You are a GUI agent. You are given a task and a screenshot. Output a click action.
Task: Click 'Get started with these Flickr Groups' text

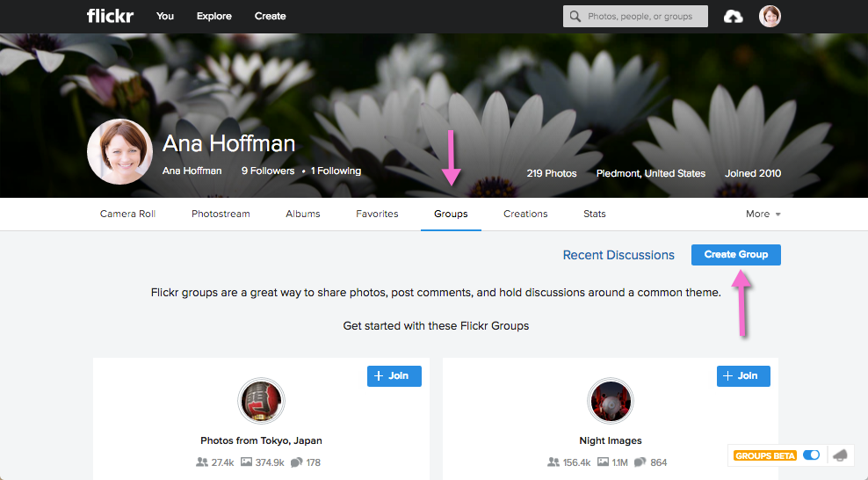pos(436,325)
